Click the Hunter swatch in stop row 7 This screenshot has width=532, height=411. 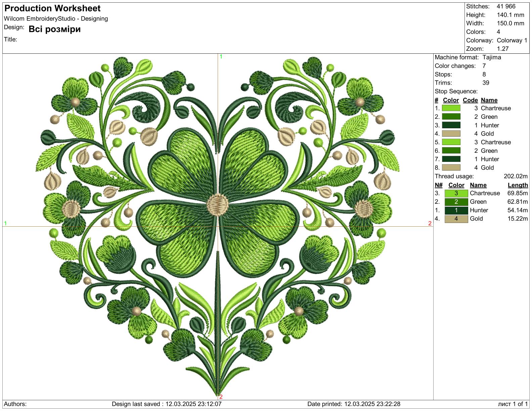pyautogui.click(x=451, y=159)
